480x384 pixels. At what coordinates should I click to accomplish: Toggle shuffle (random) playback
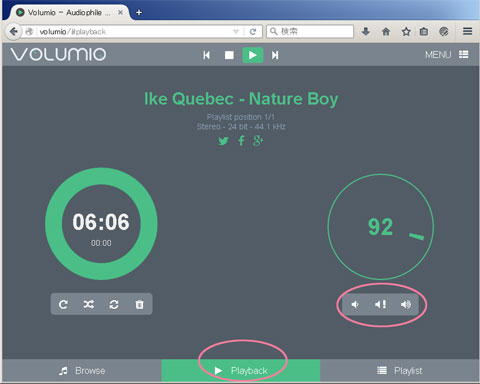pyautogui.click(x=88, y=304)
